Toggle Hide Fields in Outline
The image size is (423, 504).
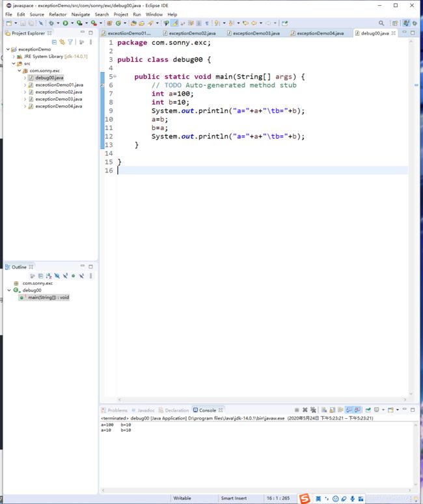pyautogui.click(x=57, y=276)
